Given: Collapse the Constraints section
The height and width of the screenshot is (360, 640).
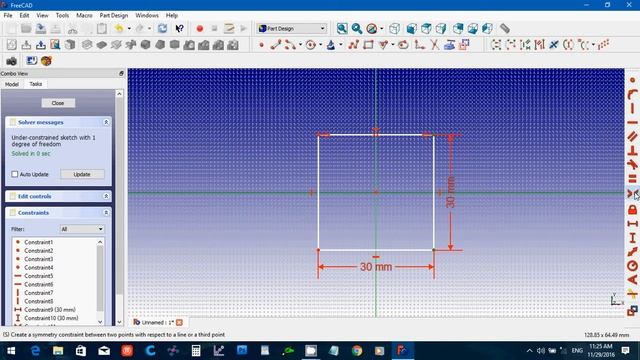Looking at the screenshot, I should tap(106, 213).
